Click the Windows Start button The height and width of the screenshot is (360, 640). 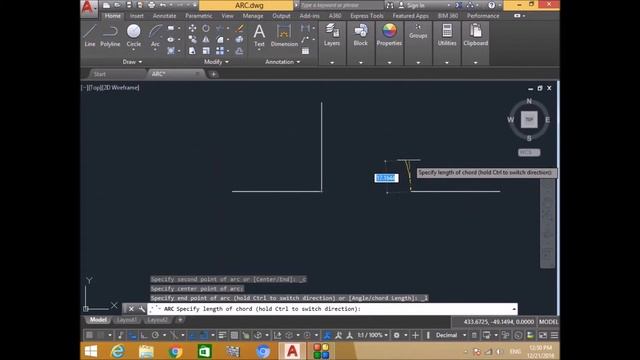pyautogui.click(x=91, y=351)
